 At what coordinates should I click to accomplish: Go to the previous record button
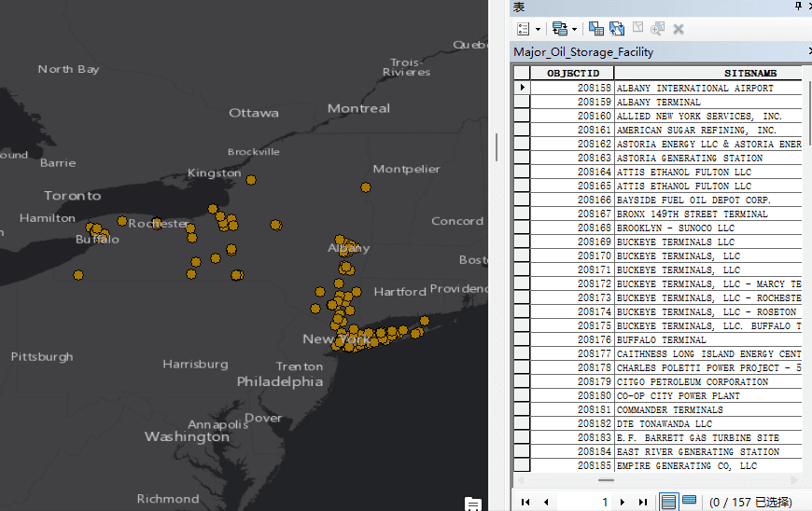(546, 502)
